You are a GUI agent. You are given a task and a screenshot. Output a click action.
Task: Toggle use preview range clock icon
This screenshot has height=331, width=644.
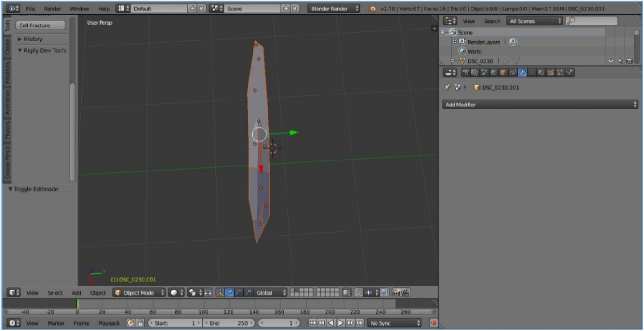pos(131,323)
